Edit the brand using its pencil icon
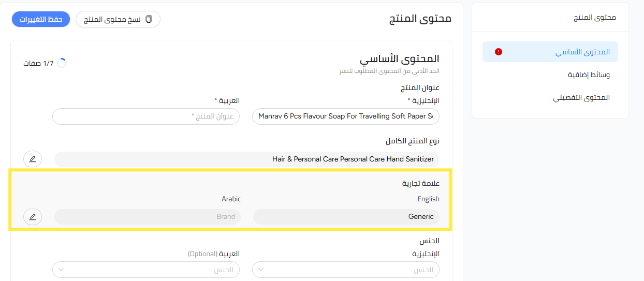Screen dimensions: 644x281 [x=33, y=217]
